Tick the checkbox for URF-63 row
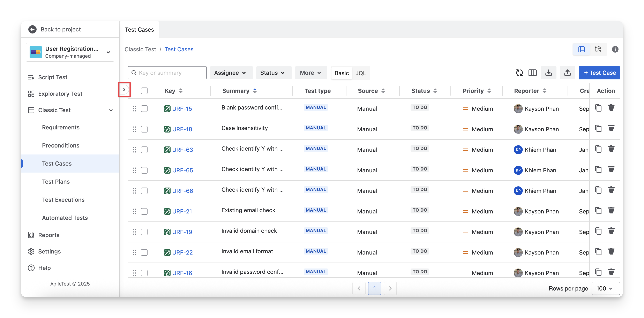The image size is (644, 318). (x=144, y=150)
